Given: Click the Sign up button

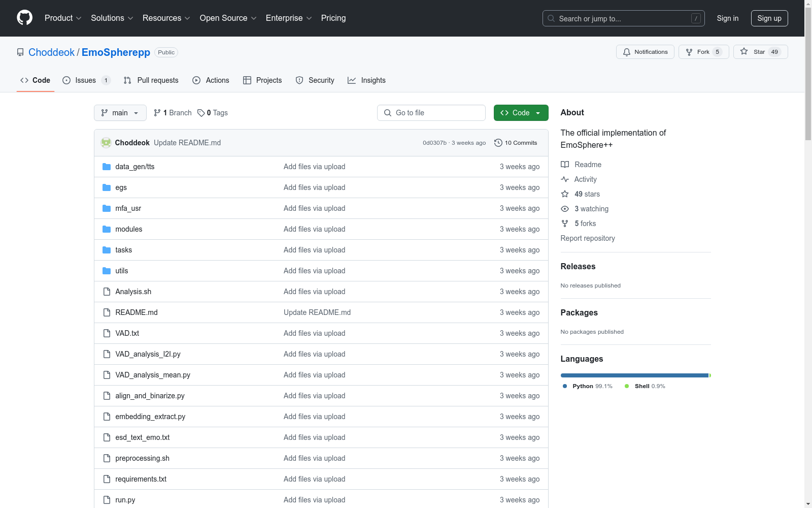Looking at the screenshot, I should point(769,18).
